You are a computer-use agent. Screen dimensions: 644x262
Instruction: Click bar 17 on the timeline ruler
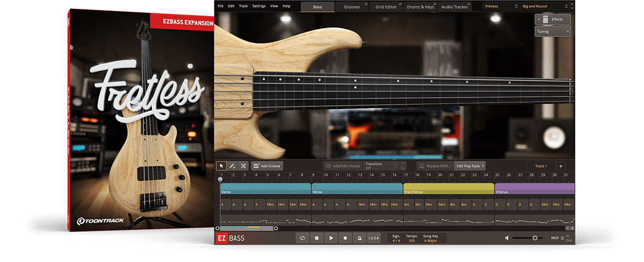tap(406, 175)
